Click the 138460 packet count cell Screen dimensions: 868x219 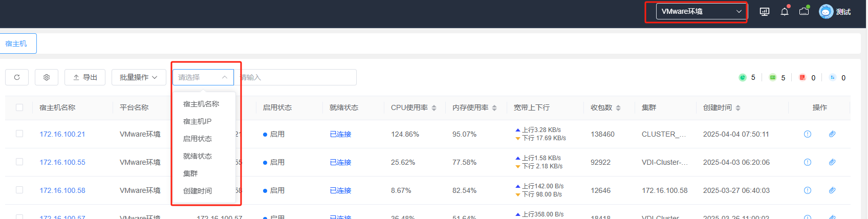(602, 134)
